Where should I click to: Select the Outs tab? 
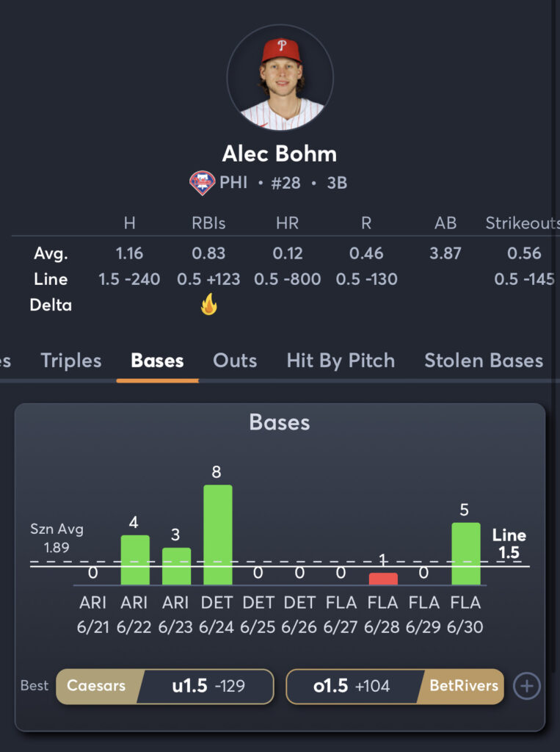(x=233, y=361)
